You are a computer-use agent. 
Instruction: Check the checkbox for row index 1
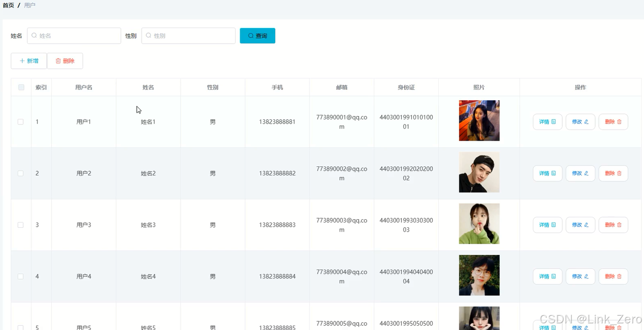click(20, 122)
